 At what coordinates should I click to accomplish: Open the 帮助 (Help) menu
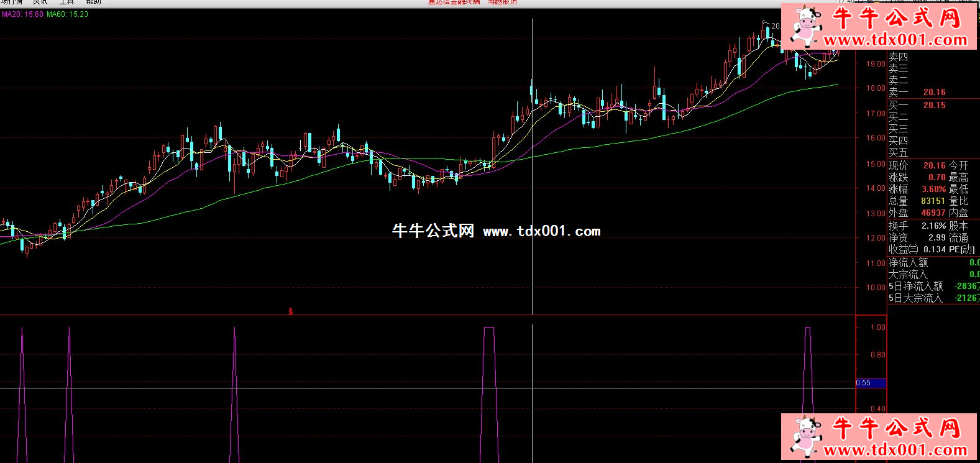pyautogui.click(x=93, y=2)
